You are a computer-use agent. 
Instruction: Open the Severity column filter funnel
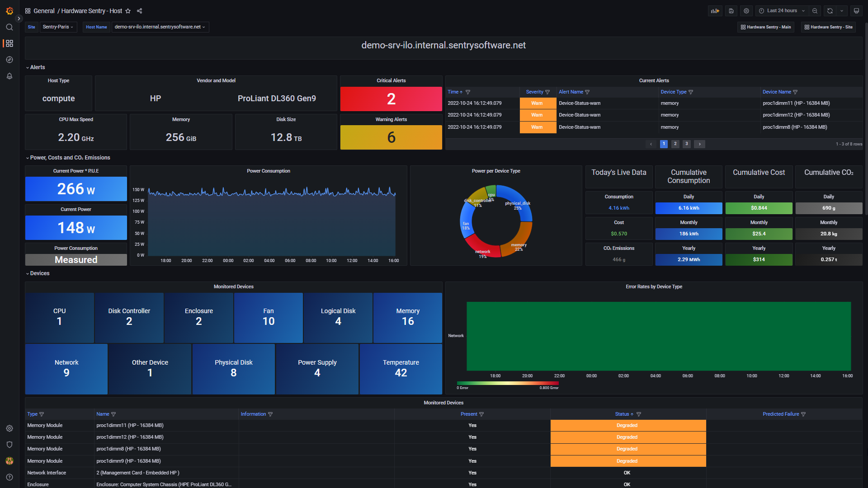pyautogui.click(x=547, y=92)
